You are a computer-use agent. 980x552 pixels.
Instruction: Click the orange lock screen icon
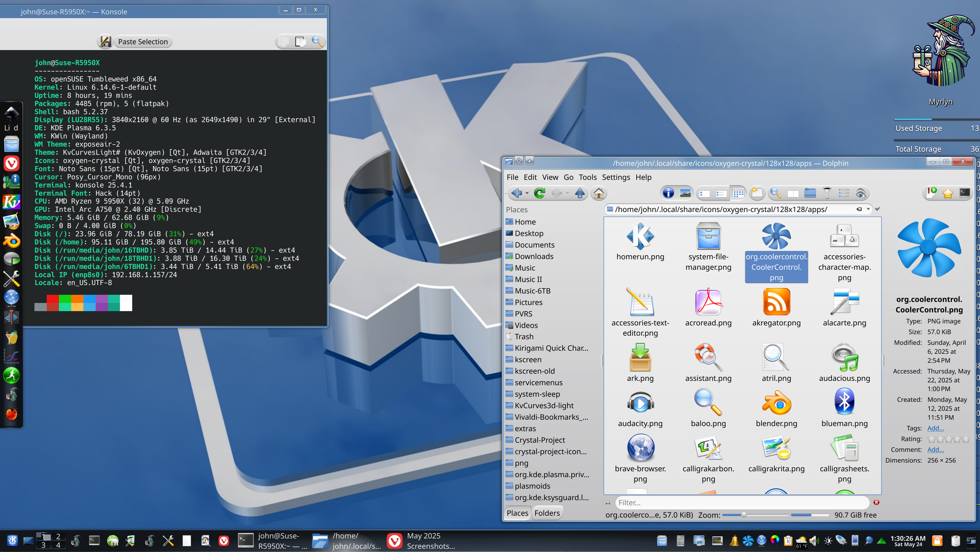coord(937,541)
